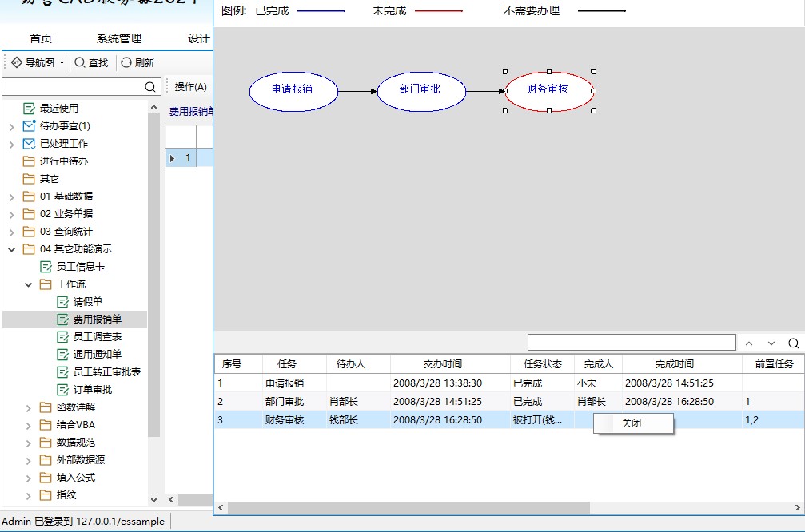Switch to the 系统管理 tab

pyautogui.click(x=118, y=38)
